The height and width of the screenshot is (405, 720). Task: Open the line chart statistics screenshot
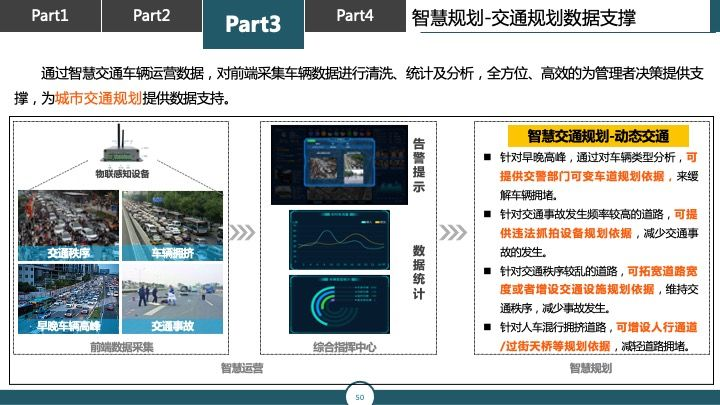point(339,240)
